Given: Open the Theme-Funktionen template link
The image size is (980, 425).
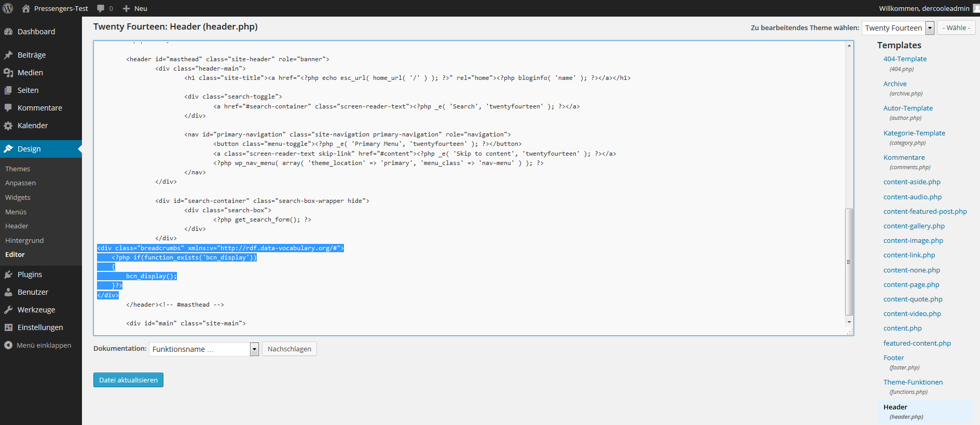Looking at the screenshot, I should [x=913, y=382].
